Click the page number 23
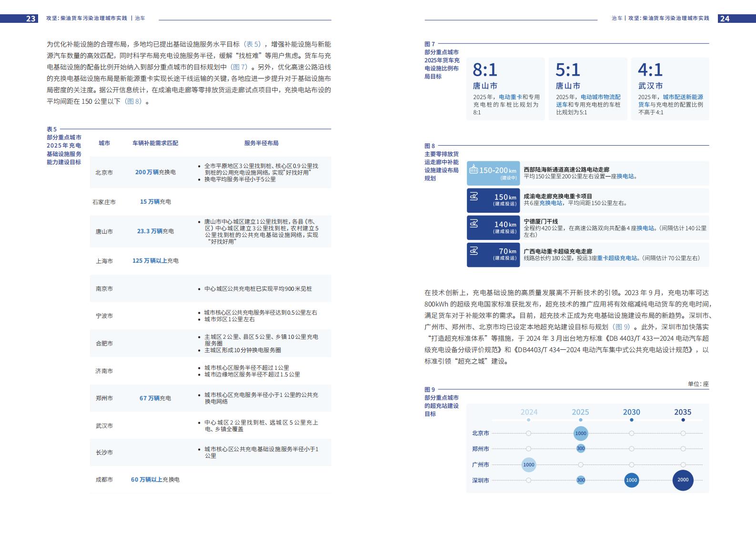 point(31,19)
